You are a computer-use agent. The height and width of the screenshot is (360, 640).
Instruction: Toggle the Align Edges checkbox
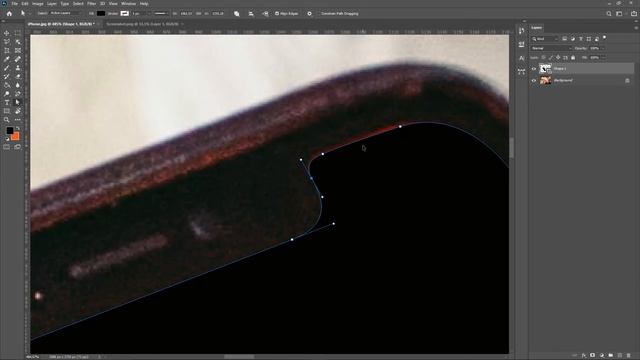coord(277,13)
